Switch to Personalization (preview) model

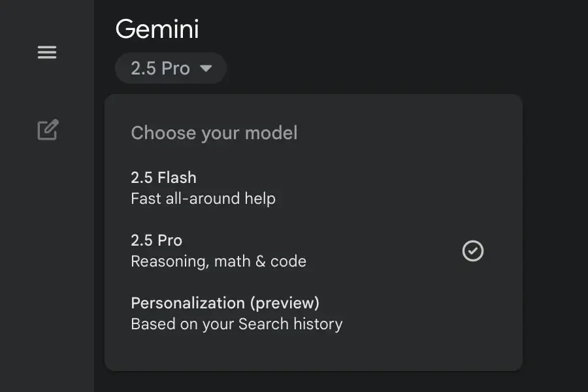click(261, 313)
